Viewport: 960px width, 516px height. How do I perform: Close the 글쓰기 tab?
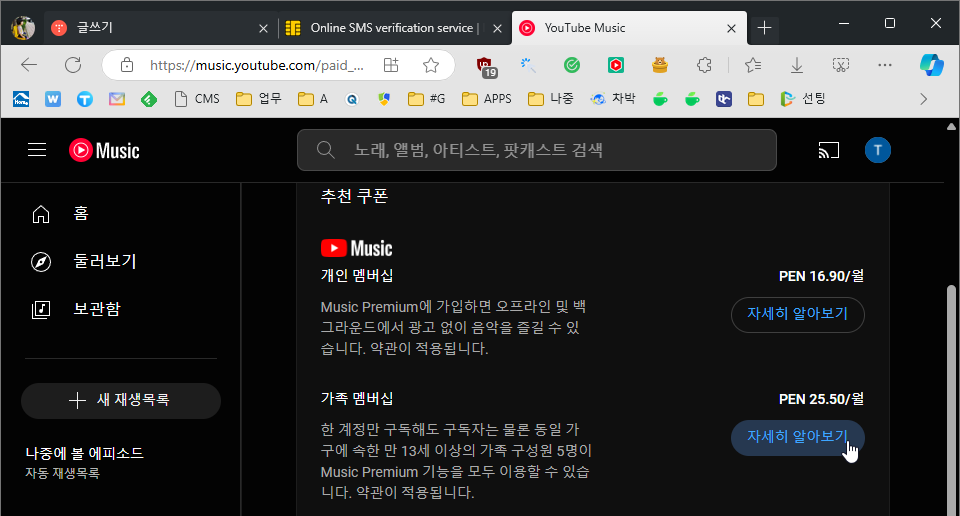coord(263,28)
